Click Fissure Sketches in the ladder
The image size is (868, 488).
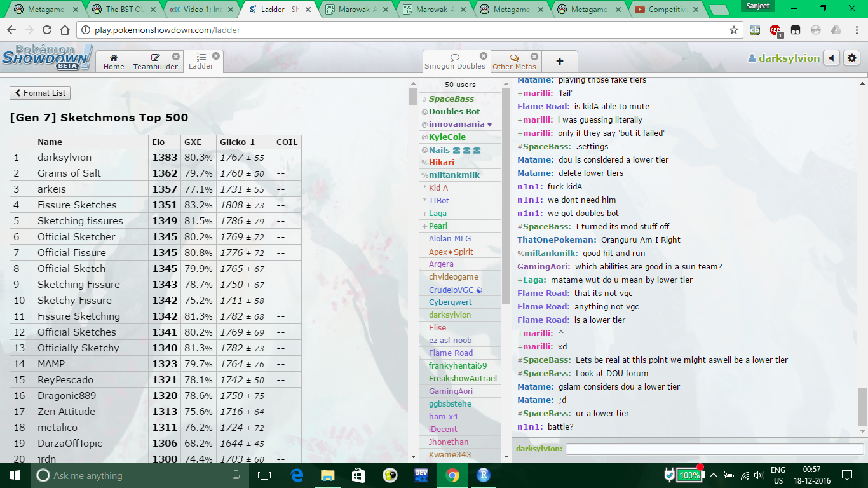[77, 205]
